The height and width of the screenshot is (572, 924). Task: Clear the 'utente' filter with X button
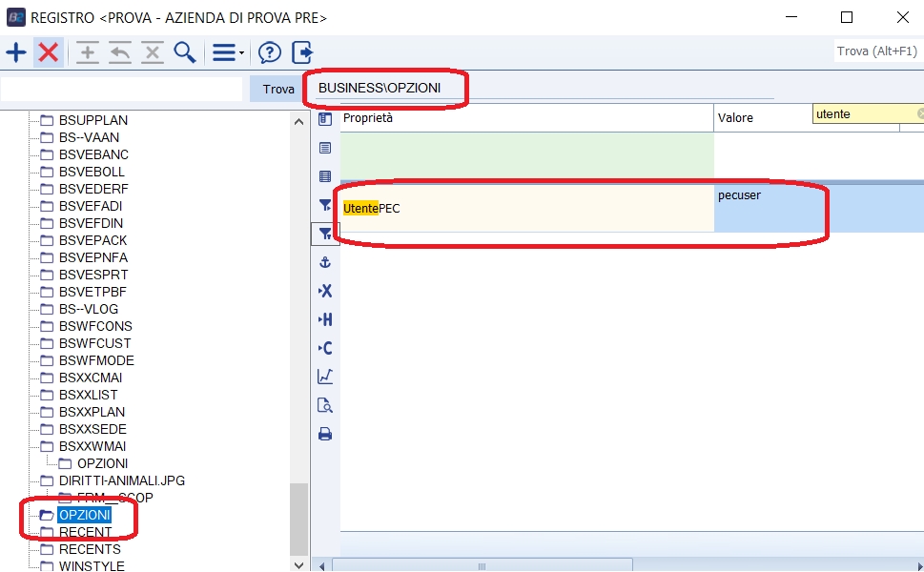click(920, 113)
